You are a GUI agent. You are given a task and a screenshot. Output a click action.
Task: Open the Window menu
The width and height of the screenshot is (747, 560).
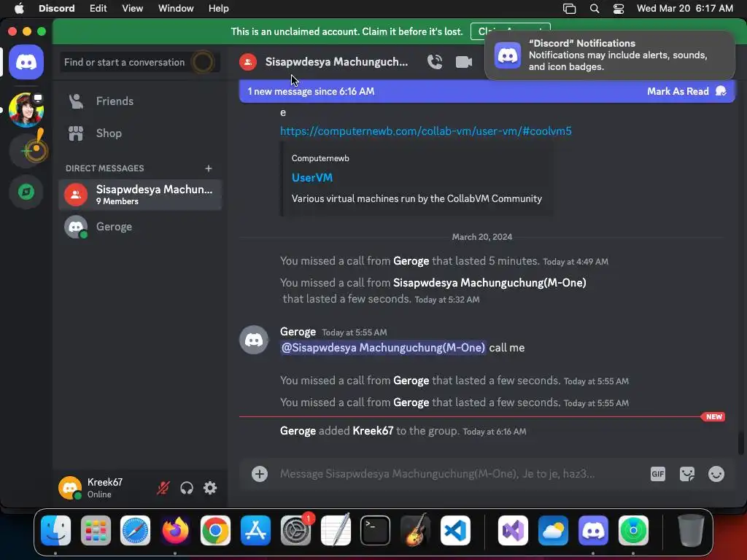(176, 9)
